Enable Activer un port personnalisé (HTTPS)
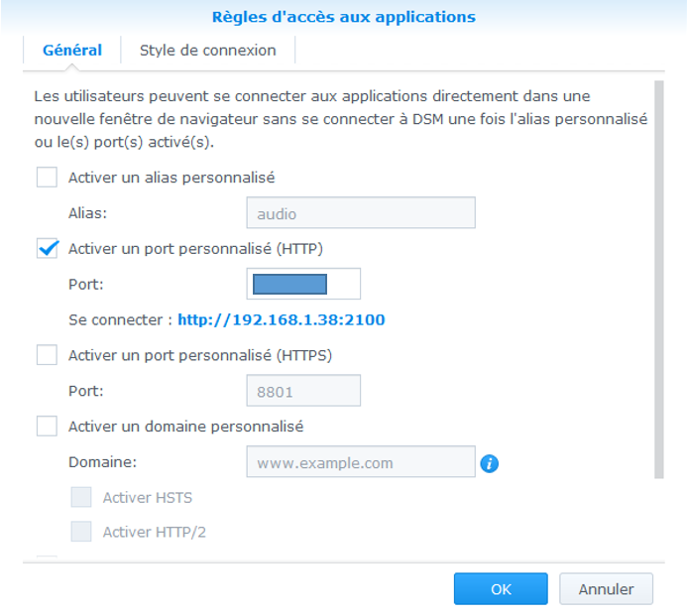This screenshot has width=687, height=616. coord(47,355)
